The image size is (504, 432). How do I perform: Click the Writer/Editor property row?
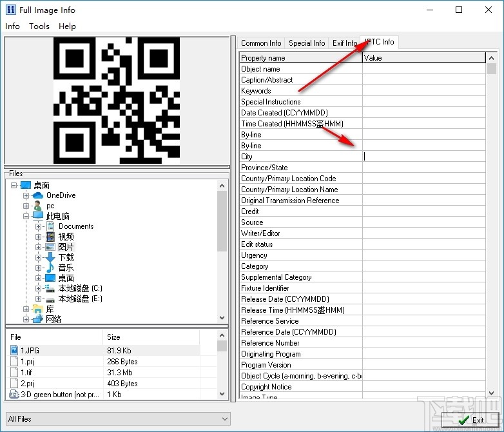[x=301, y=233]
